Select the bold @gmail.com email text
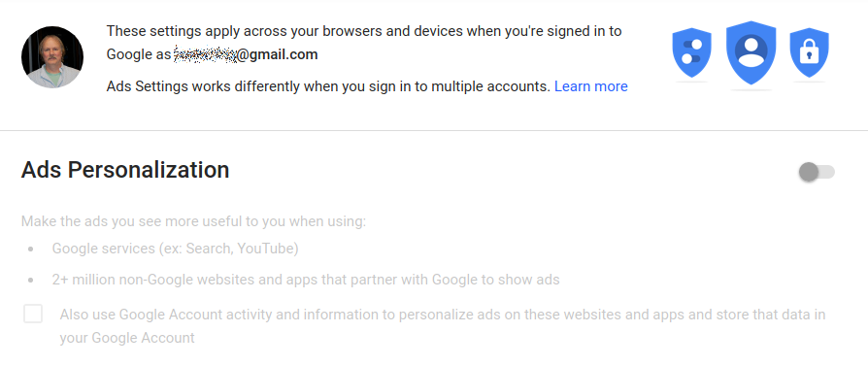This screenshot has width=868, height=366. coord(278,54)
